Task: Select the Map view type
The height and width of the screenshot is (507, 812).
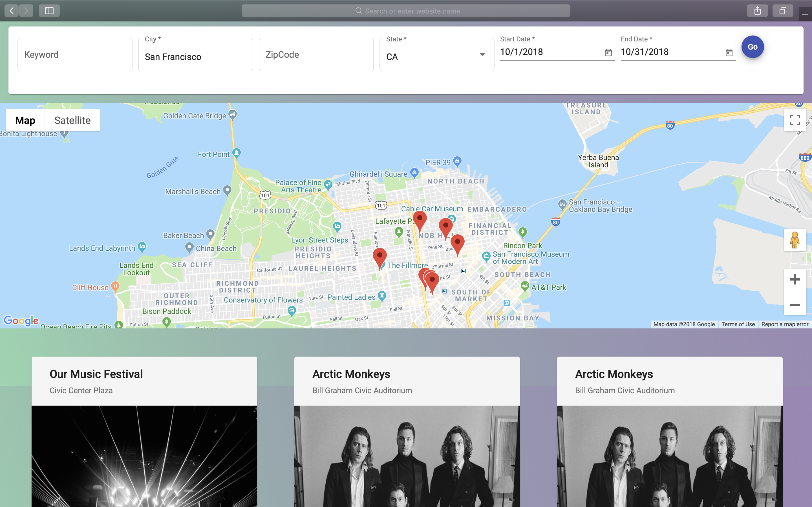Action: coord(25,120)
